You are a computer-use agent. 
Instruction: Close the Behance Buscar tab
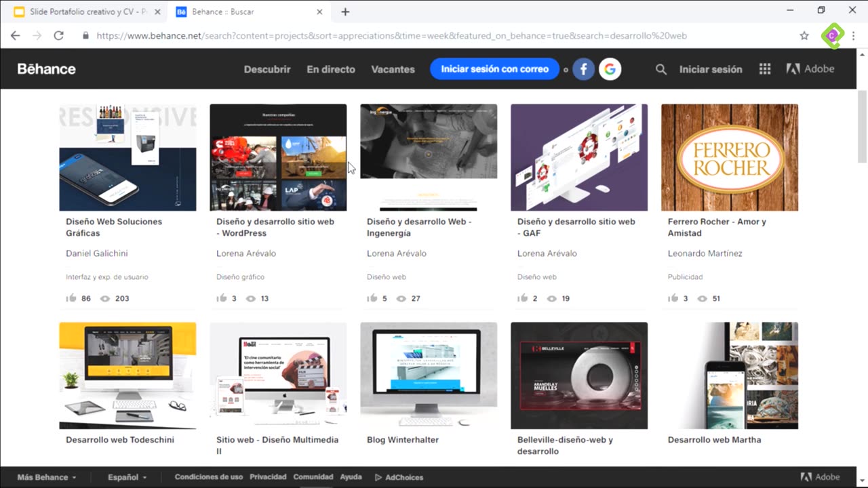pyautogui.click(x=320, y=12)
